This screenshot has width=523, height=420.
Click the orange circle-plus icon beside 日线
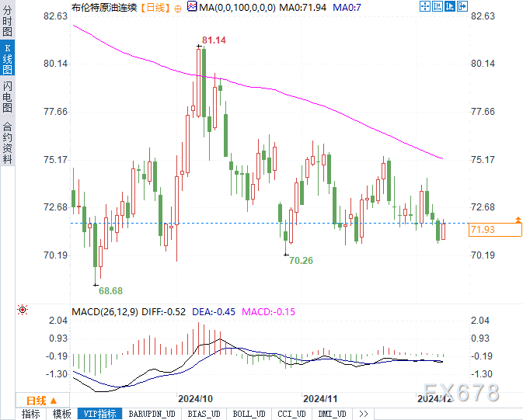pos(178,9)
